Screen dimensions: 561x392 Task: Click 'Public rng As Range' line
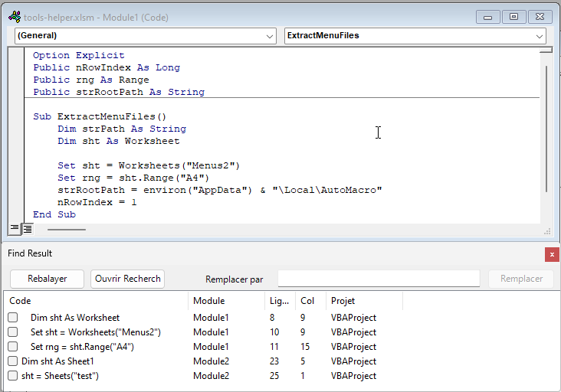click(91, 80)
